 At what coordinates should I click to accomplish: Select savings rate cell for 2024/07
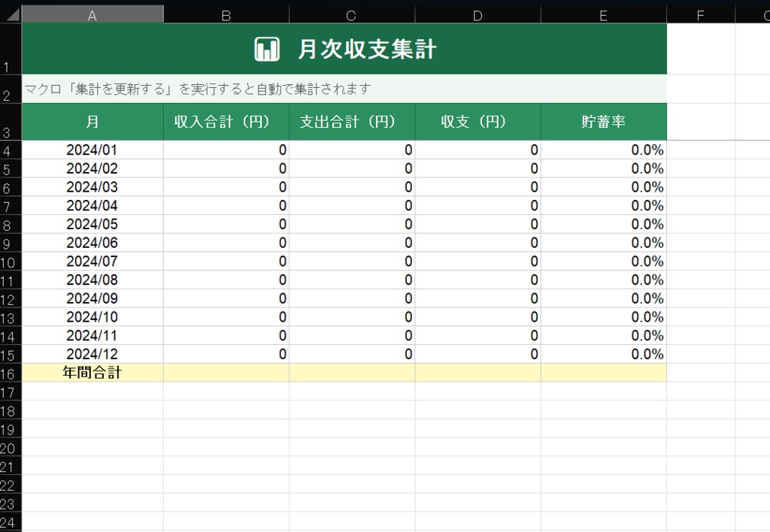(x=604, y=261)
